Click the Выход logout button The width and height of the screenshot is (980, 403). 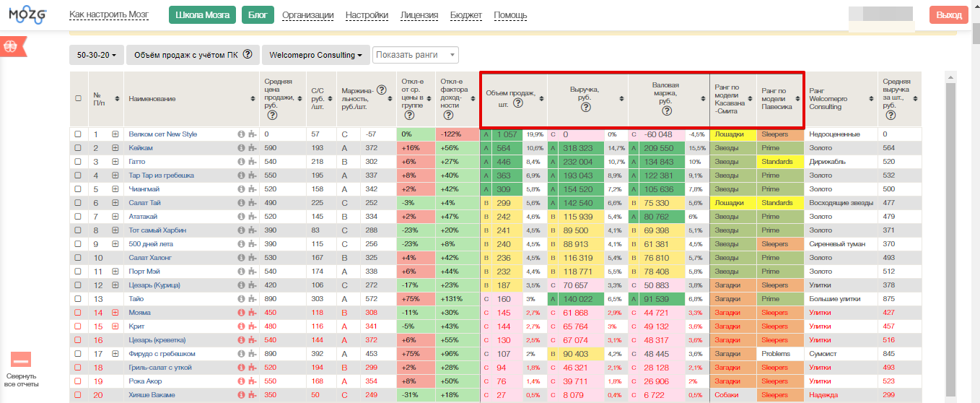(948, 15)
